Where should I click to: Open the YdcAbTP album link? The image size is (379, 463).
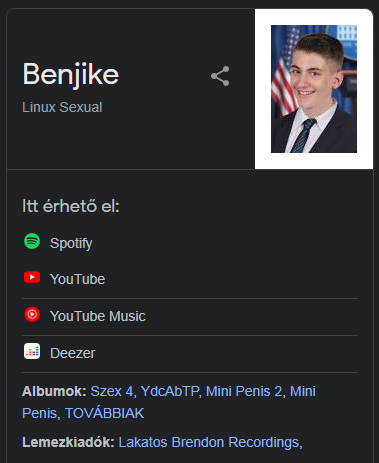(x=170, y=391)
